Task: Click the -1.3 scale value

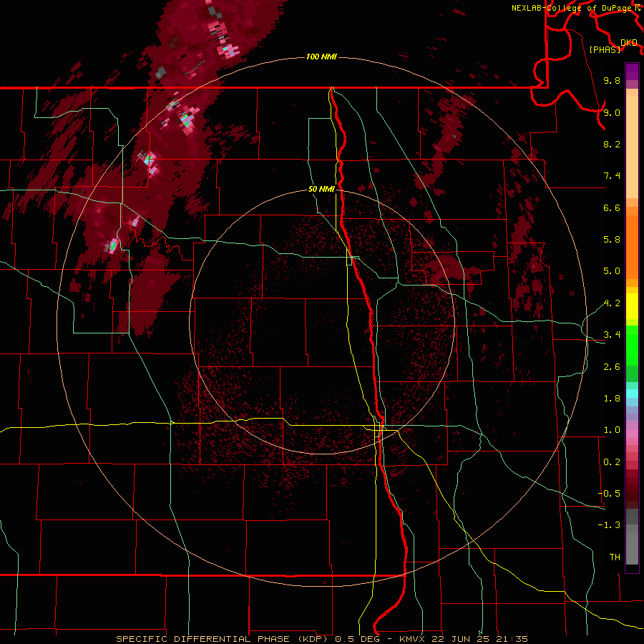Action: (609, 525)
